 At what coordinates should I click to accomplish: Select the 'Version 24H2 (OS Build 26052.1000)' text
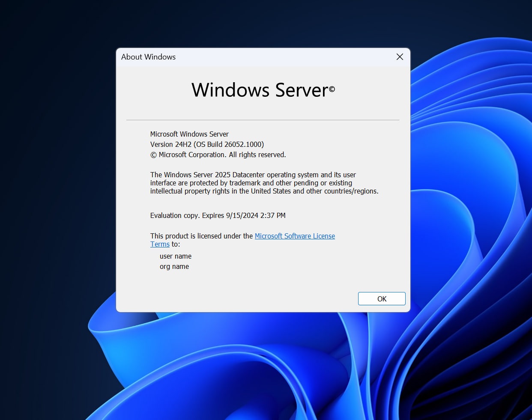coord(207,144)
